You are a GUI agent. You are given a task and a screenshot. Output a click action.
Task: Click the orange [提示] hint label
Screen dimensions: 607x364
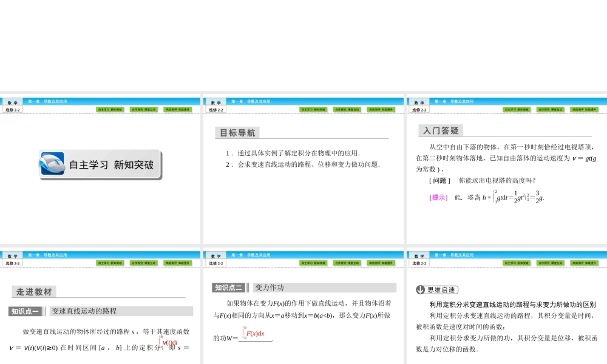pos(437,197)
